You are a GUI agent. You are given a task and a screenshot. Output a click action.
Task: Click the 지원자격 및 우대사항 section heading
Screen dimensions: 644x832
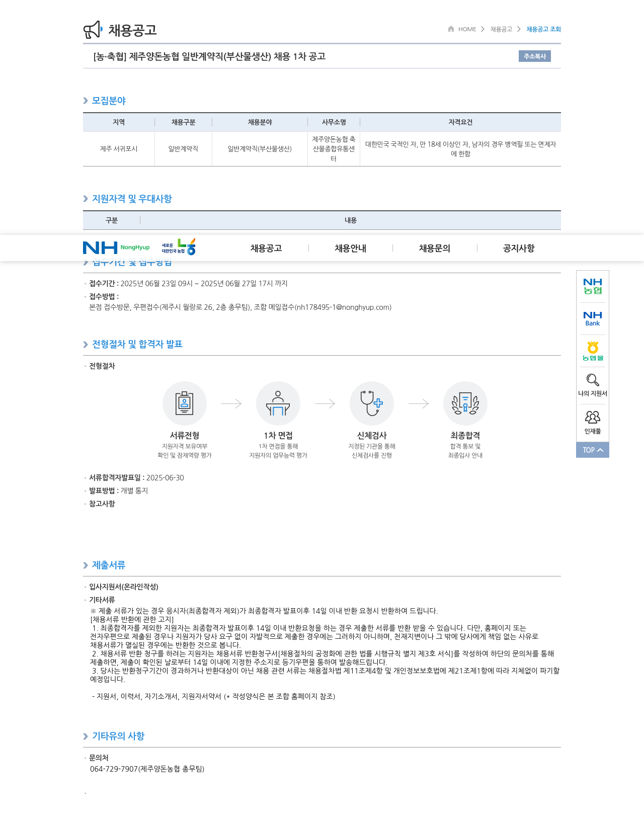[x=132, y=199]
